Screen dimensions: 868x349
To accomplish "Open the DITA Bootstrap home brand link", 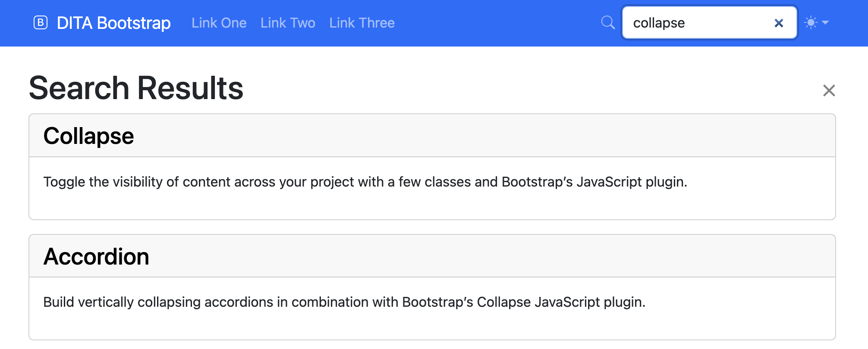I will tap(113, 23).
